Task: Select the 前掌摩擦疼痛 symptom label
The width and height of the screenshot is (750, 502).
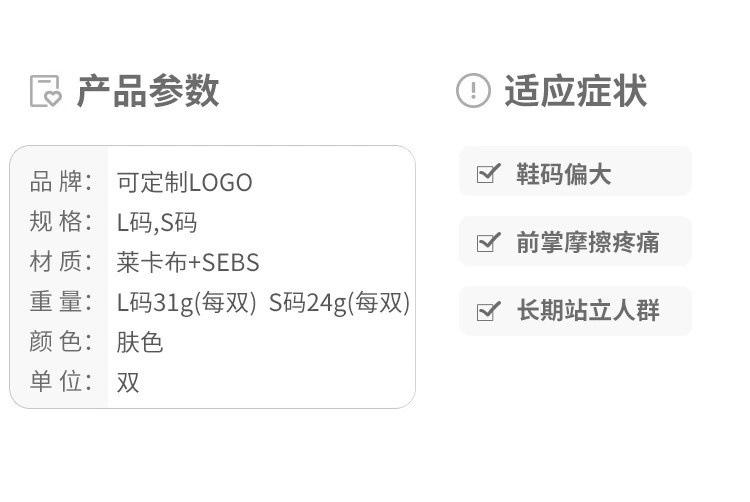Action: (x=588, y=242)
